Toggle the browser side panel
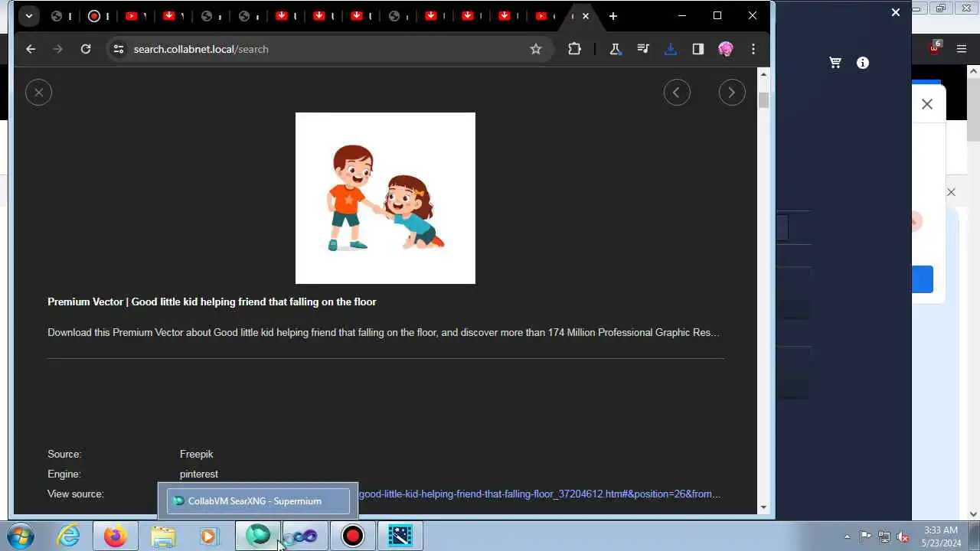 698,49
